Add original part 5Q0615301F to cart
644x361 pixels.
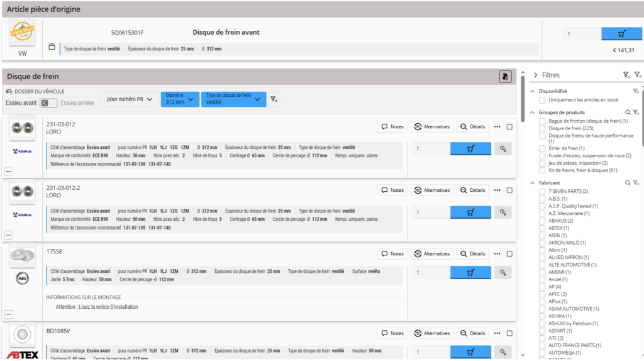(621, 34)
